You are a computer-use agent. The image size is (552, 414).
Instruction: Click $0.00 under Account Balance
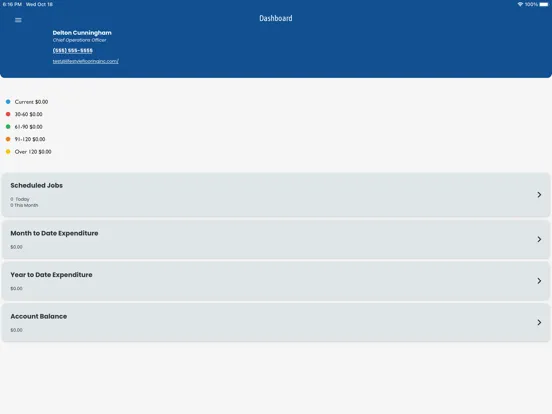pyautogui.click(x=16, y=330)
